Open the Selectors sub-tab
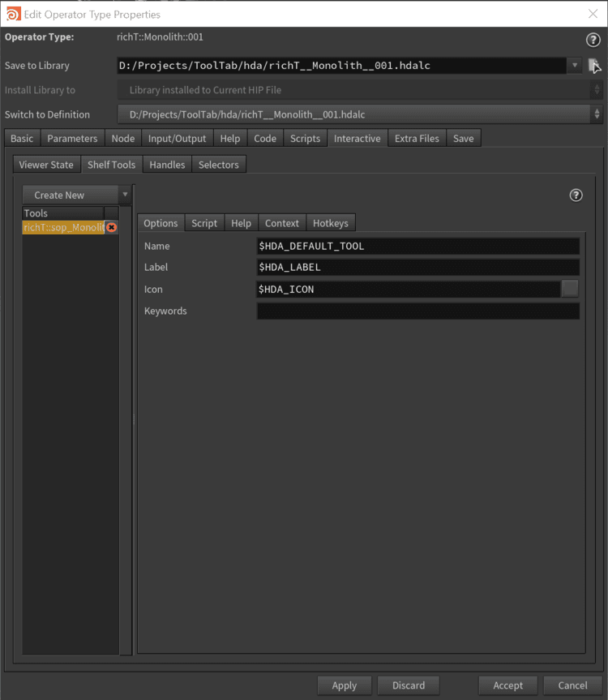Screen dimensions: 608x700 pos(219,165)
